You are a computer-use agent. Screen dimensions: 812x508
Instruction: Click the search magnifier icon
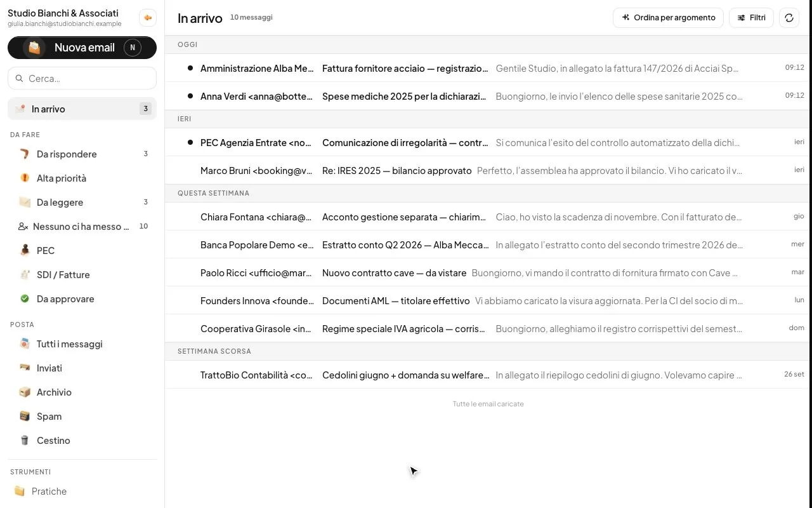coord(20,79)
